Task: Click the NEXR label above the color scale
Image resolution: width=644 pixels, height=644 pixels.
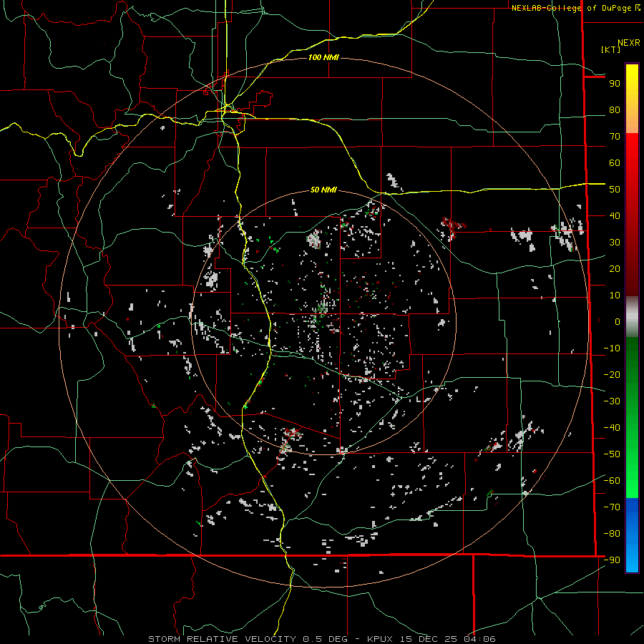Action: 628,43
